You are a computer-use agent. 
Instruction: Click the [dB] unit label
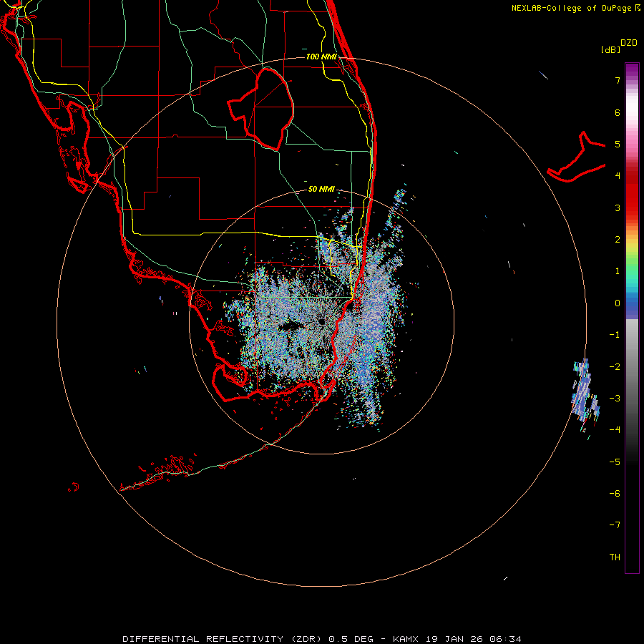[x=610, y=49]
